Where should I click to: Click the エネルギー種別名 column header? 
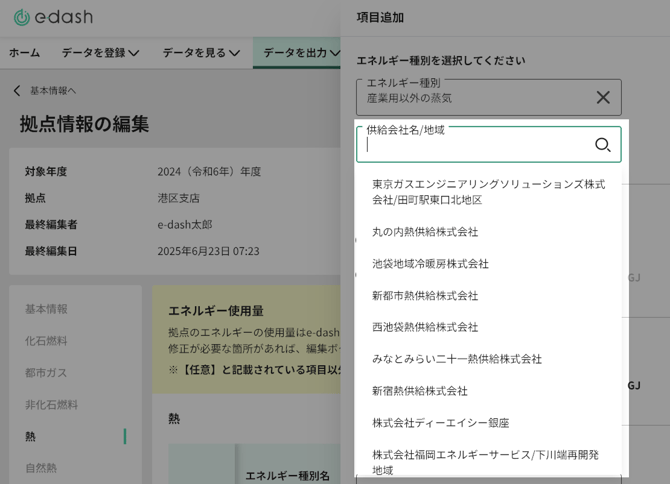[287, 475]
